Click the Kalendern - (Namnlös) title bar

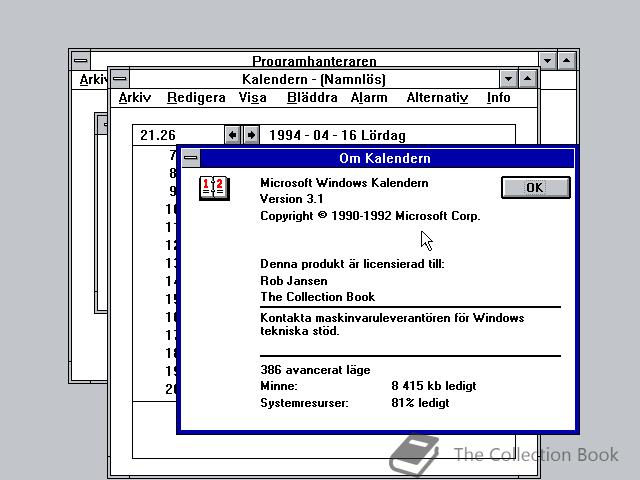314,79
